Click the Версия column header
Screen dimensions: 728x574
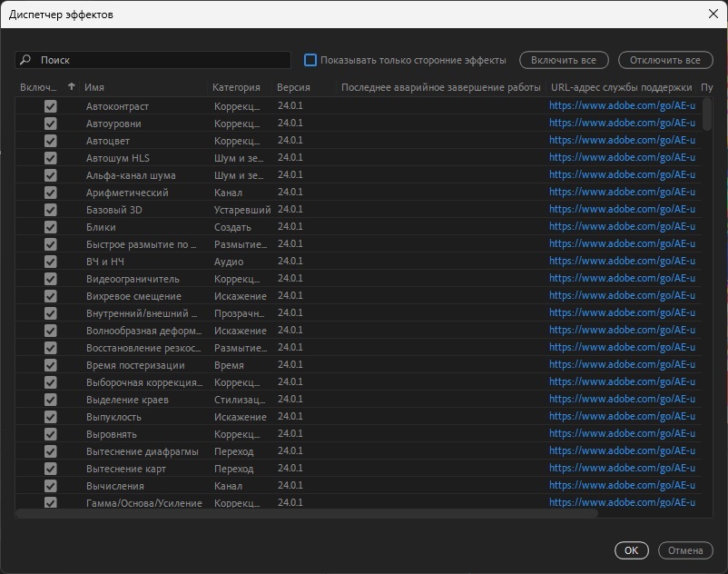pos(293,87)
